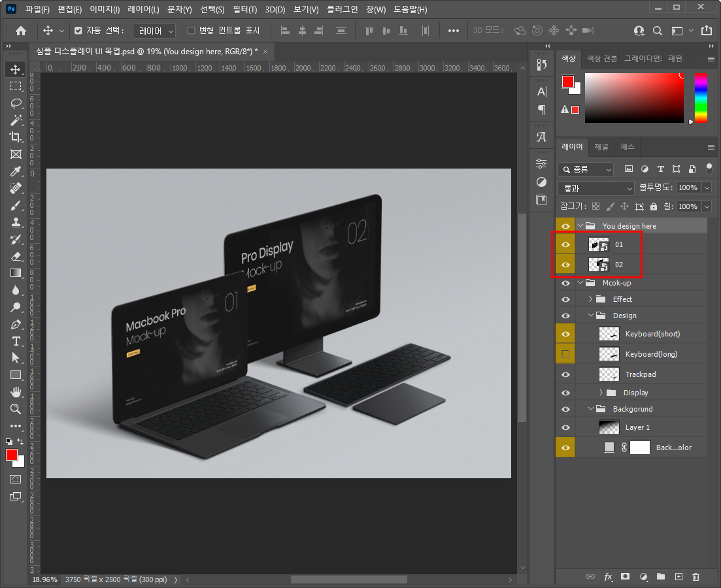This screenshot has height=588, width=721.
Task: Open the search icon in options bar
Action: pyautogui.click(x=658, y=31)
